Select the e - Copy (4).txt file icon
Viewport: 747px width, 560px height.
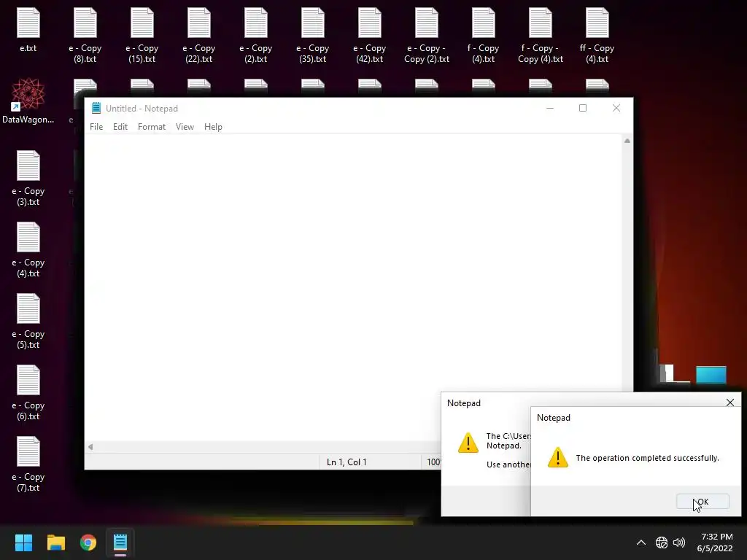pos(28,237)
